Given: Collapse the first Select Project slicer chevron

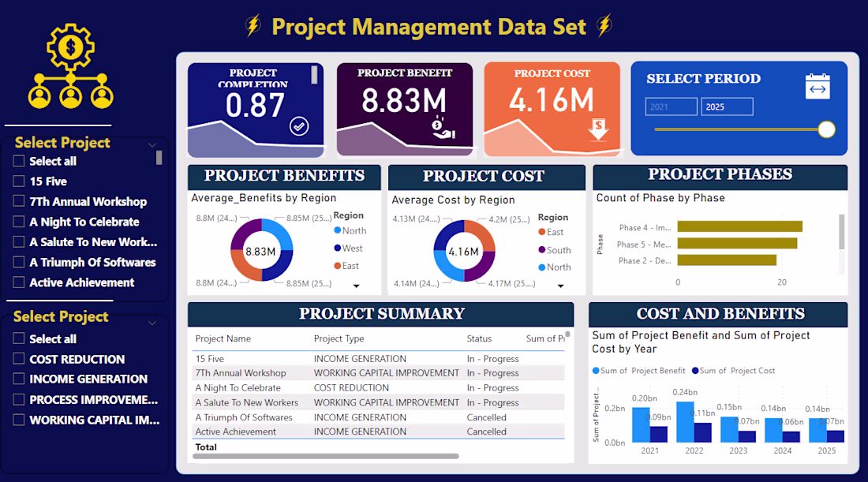Looking at the screenshot, I should [152, 145].
